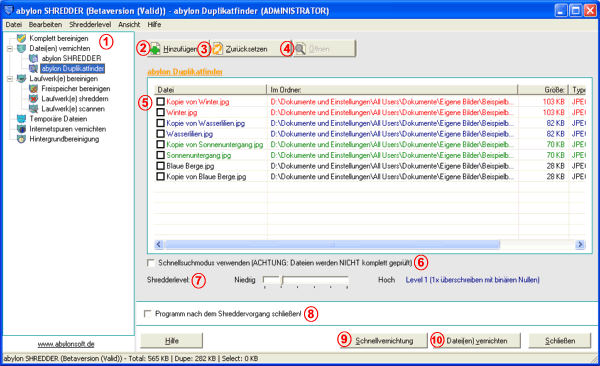Check the box for Kopie von Wasserlilien.jpg
The image size is (600, 366).
161,123
